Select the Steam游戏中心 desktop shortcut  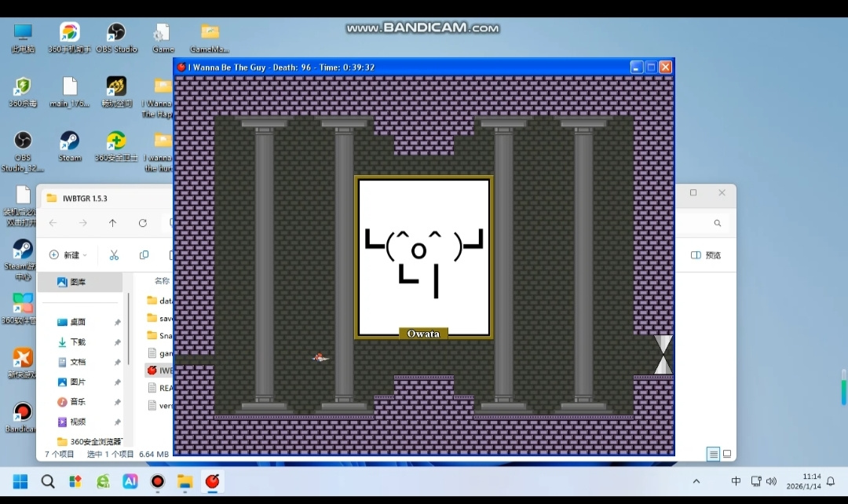click(23, 260)
